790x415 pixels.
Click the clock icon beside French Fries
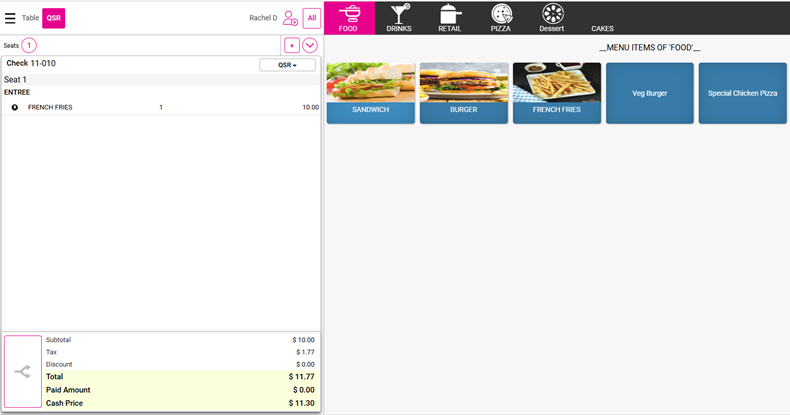[14, 107]
